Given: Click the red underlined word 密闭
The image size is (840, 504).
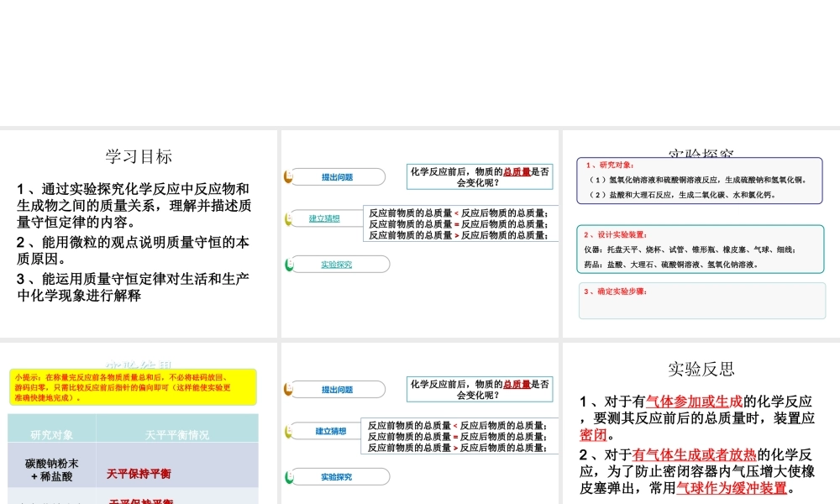Looking at the screenshot, I should (593, 434).
